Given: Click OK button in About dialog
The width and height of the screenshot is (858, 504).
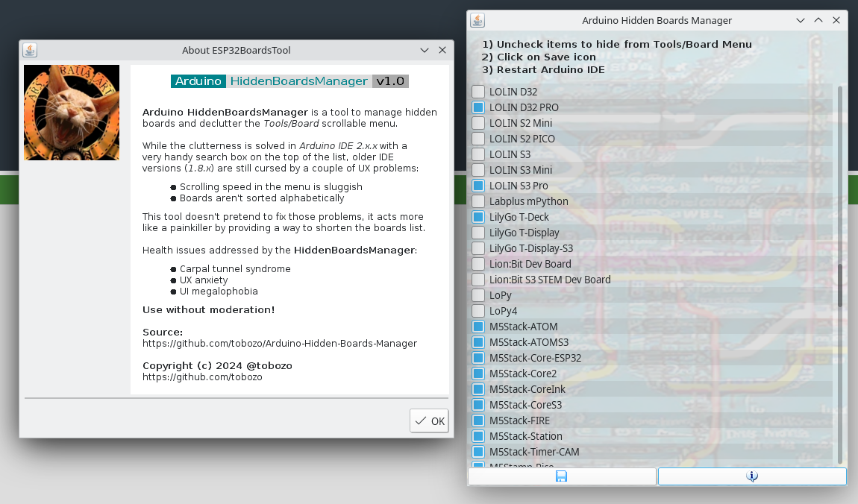Looking at the screenshot, I should [429, 421].
